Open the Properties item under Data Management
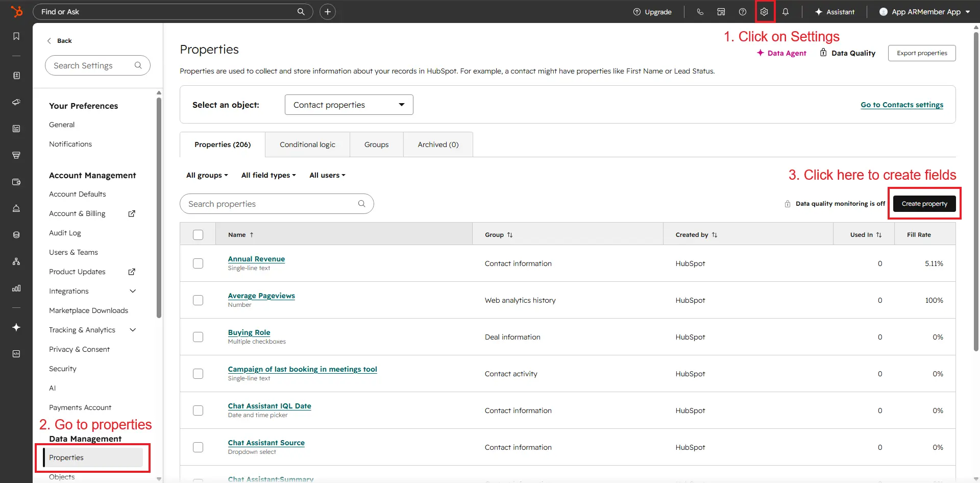The height and width of the screenshot is (483, 980). pos(93,457)
